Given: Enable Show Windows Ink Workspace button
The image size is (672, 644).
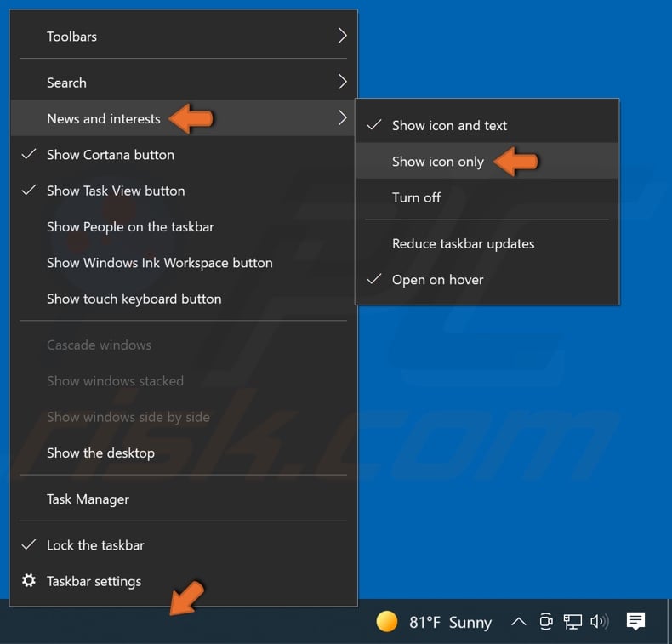Looking at the screenshot, I should point(184,262).
